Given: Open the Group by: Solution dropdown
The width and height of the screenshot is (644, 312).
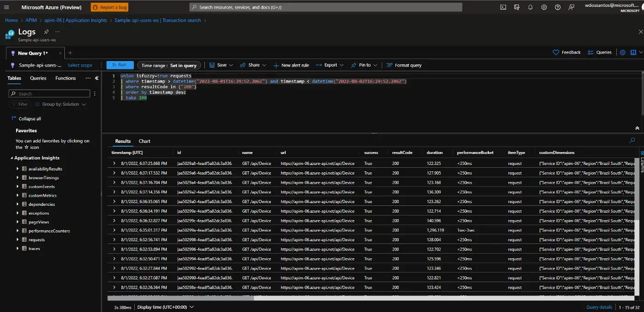Looking at the screenshot, I should point(61,104).
